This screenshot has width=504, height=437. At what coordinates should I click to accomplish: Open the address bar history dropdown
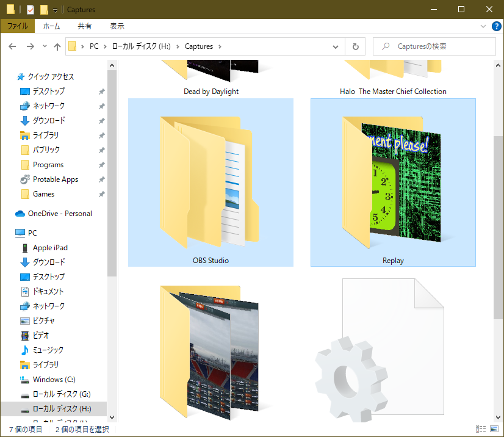pyautogui.click(x=335, y=46)
